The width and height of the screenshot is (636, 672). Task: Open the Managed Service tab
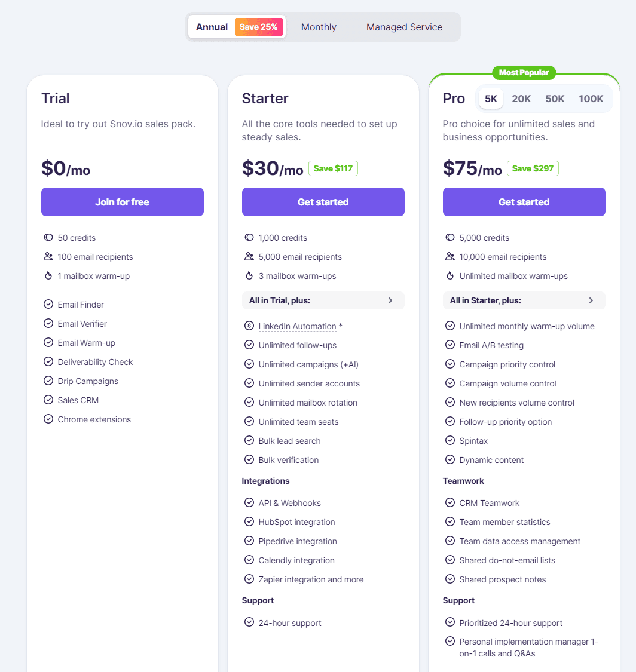point(404,27)
